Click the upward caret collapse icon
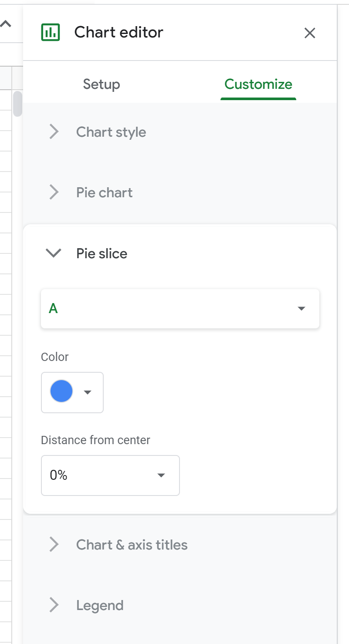349x644 pixels. (x=6, y=24)
